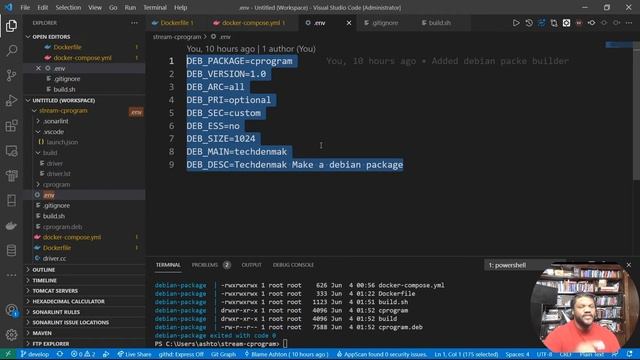Switch to the Debug Console tab
This screenshot has width=640, height=360.
[x=293, y=265]
